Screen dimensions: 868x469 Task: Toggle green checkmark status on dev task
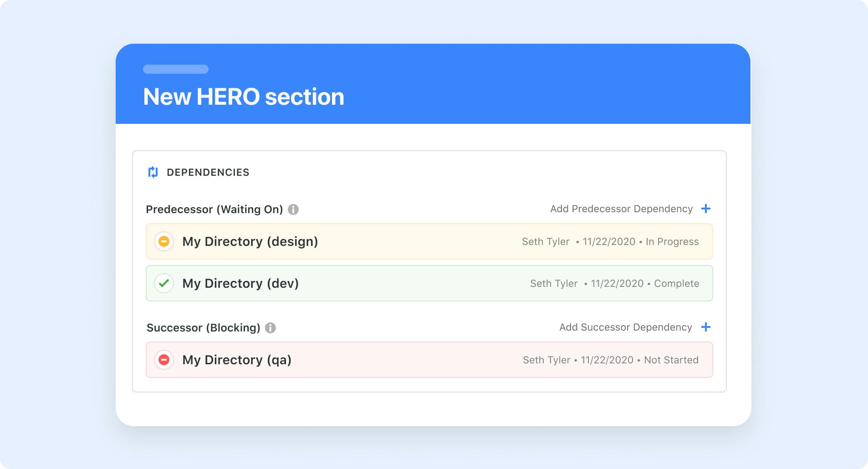(x=164, y=283)
